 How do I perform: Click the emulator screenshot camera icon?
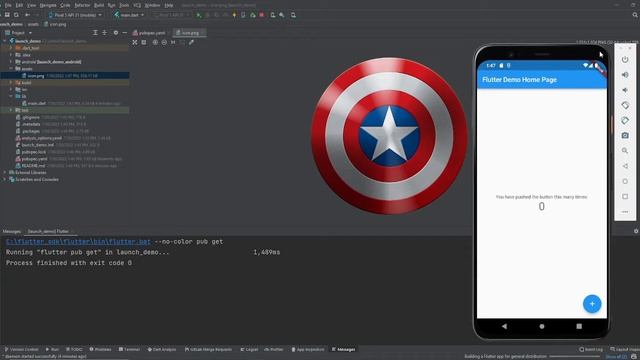click(x=625, y=136)
